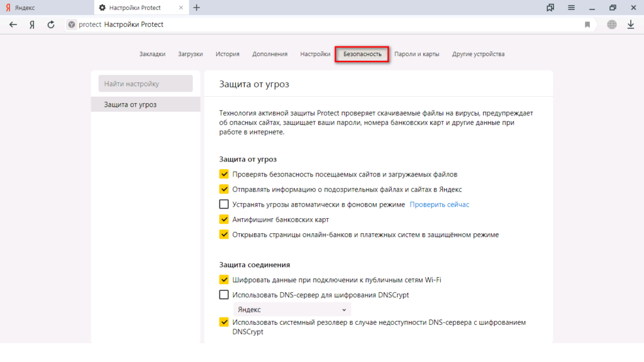Click the Защита от угроз page title

[x=254, y=84]
